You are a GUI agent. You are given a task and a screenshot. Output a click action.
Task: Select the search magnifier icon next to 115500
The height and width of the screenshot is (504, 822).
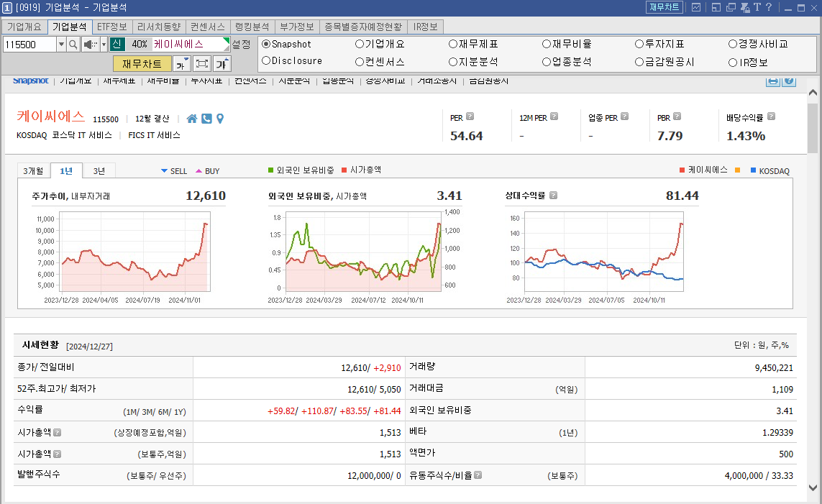[73, 44]
